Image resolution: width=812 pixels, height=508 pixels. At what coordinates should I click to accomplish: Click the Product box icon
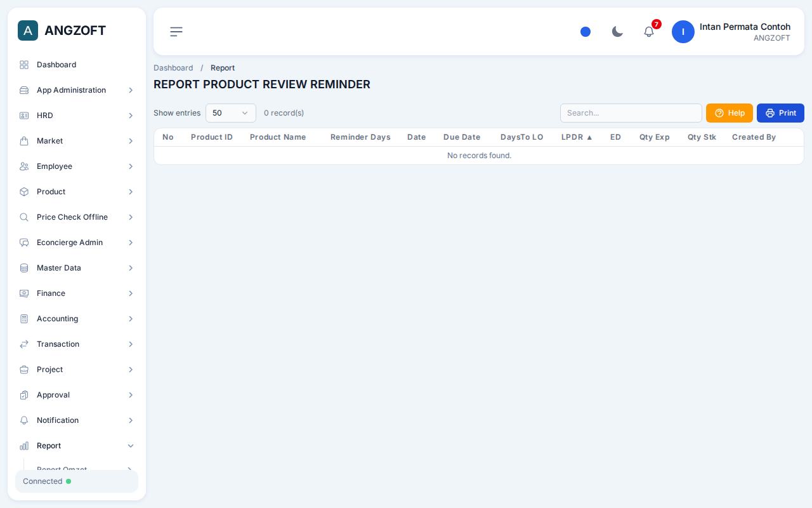tap(24, 192)
